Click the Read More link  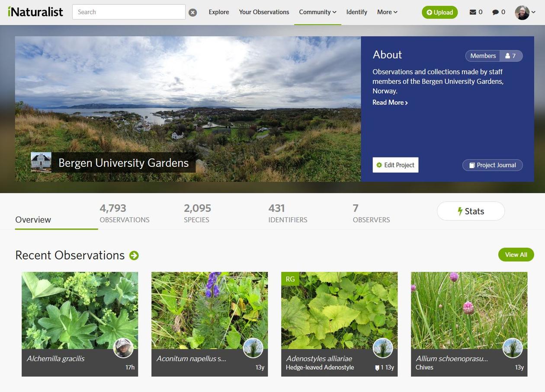point(390,102)
